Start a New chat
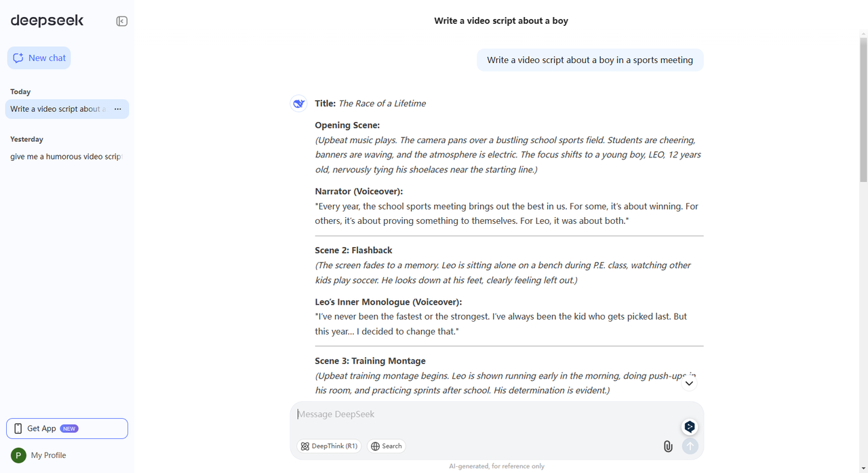This screenshot has width=868, height=473. tap(39, 58)
